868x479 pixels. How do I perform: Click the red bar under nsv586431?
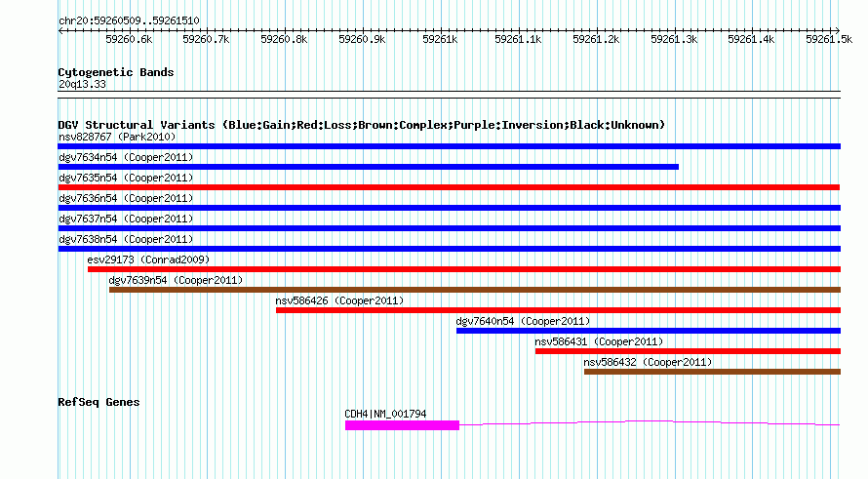pos(689,351)
